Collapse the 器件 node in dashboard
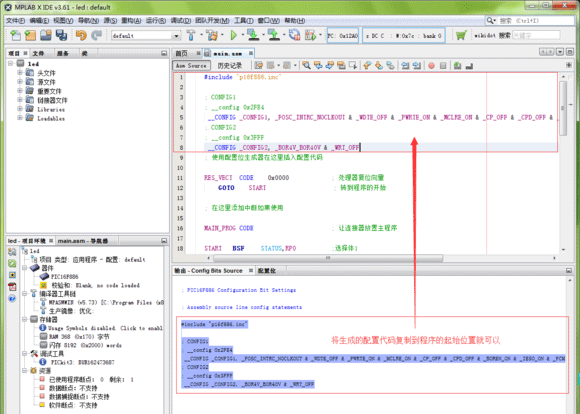580x414 pixels. coord(24,268)
